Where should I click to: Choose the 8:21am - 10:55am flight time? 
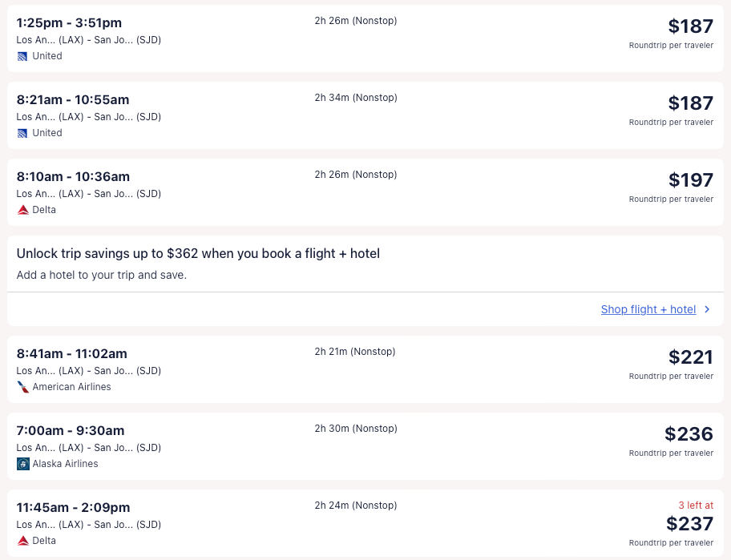pyautogui.click(x=73, y=99)
